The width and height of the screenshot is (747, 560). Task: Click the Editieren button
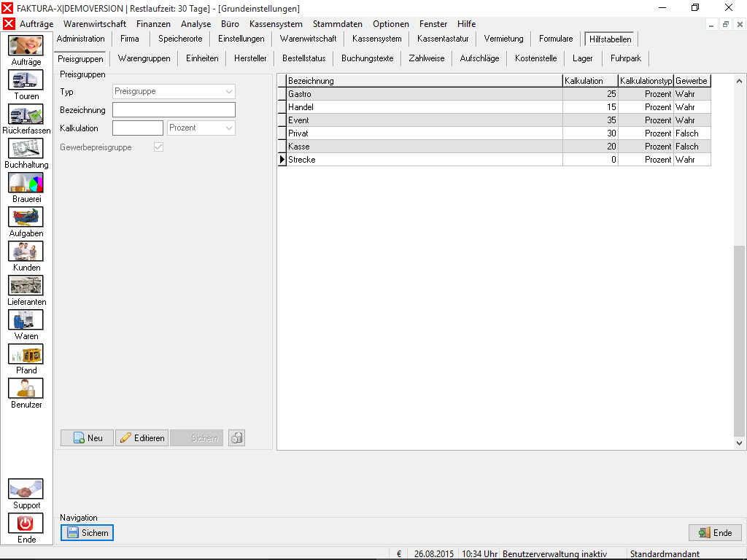pyautogui.click(x=142, y=437)
